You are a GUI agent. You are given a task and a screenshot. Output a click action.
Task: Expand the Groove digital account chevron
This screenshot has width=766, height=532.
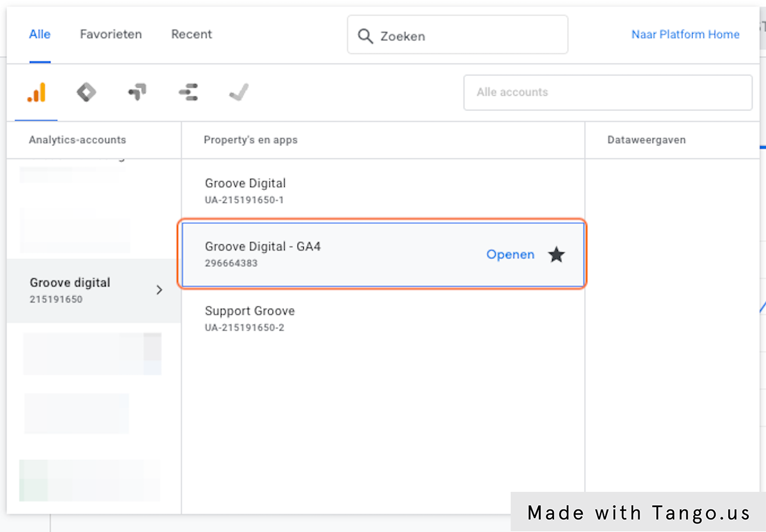tap(159, 290)
